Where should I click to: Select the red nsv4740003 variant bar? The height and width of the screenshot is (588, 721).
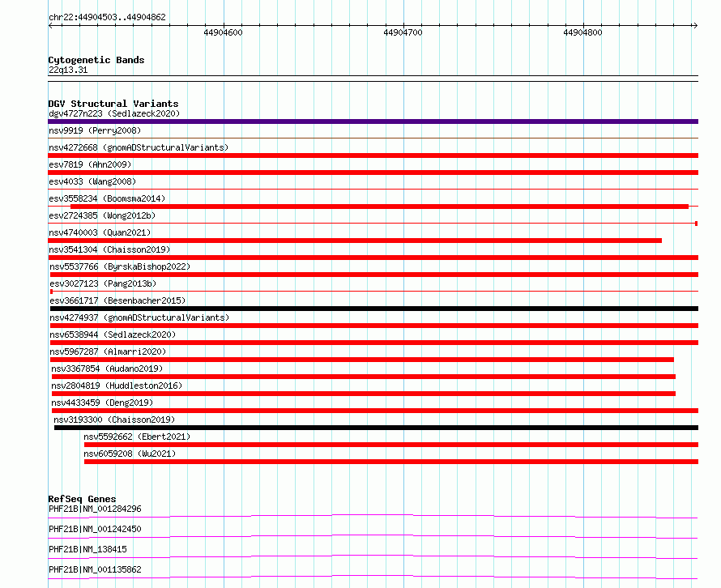[355, 241]
